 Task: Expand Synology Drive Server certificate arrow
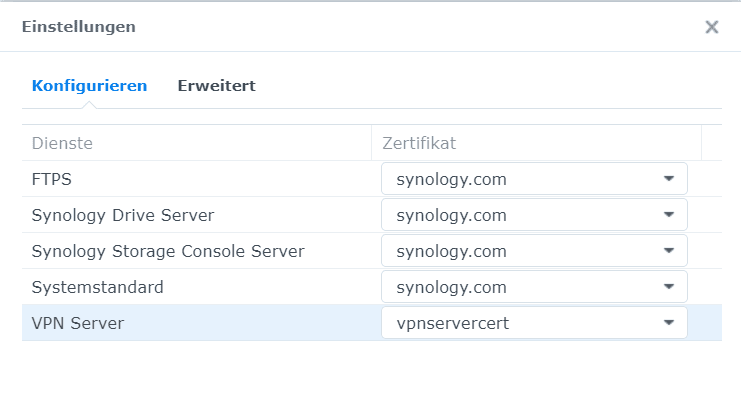[x=669, y=215]
